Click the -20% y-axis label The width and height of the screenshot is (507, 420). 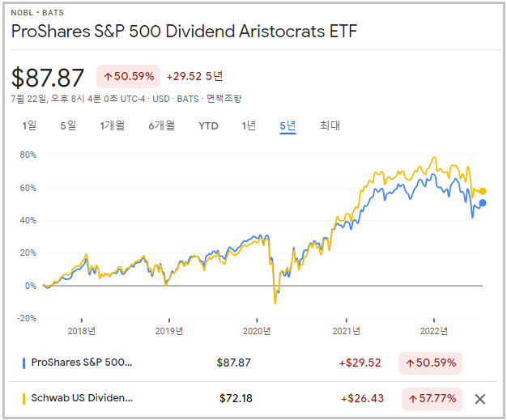[x=27, y=318]
